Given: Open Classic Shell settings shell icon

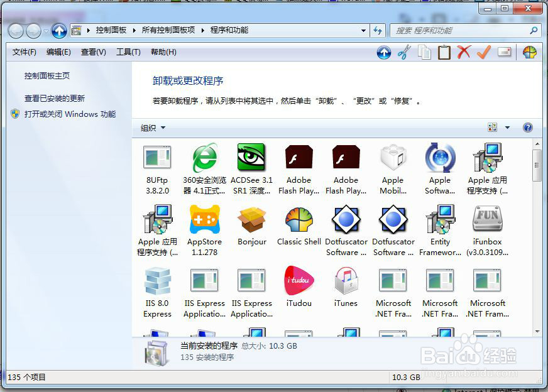Looking at the screenshot, I should pos(530,52).
